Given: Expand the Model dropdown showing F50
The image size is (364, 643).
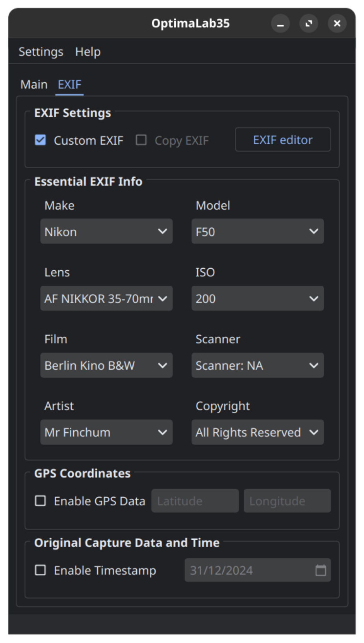Looking at the screenshot, I should click(x=258, y=232).
